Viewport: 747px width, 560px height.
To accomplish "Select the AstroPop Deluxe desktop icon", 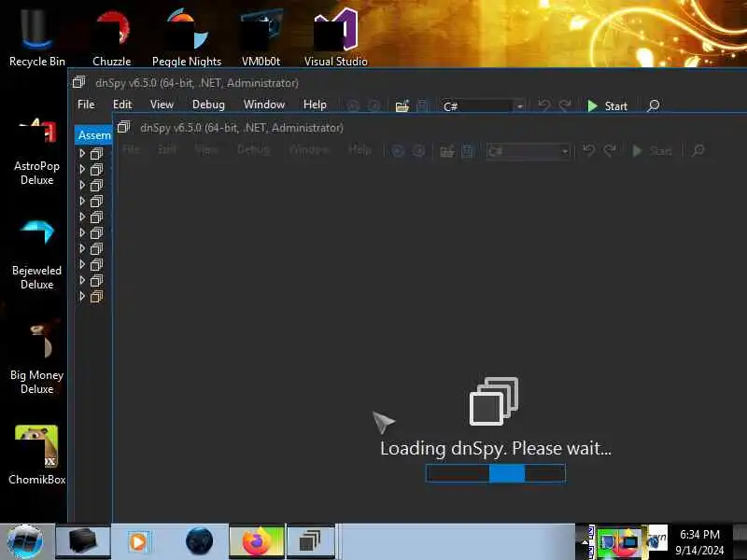I will pos(36,152).
